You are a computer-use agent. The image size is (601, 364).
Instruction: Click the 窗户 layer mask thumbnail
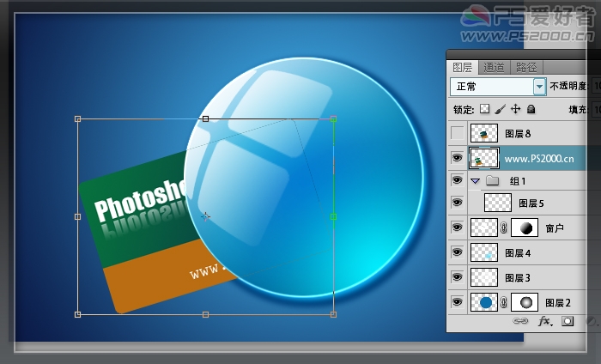525,227
